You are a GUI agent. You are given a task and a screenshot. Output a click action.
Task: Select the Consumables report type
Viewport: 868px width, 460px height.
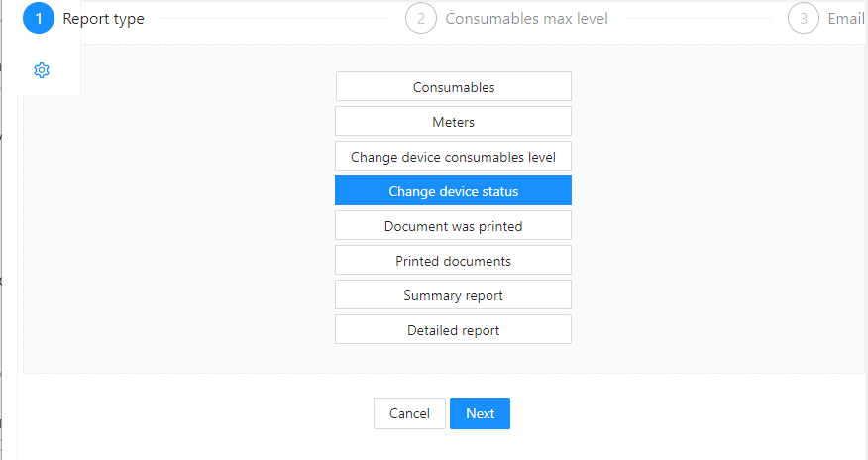(x=454, y=86)
